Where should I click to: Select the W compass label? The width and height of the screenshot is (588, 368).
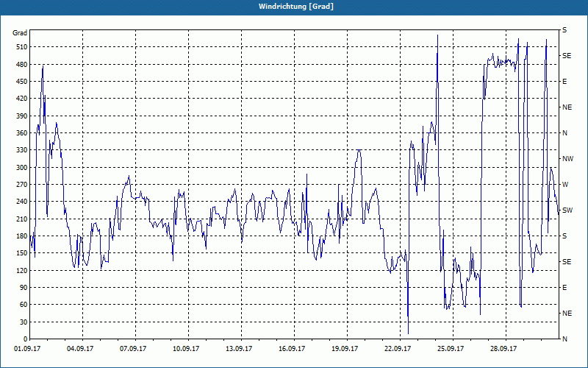click(x=565, y=185)
